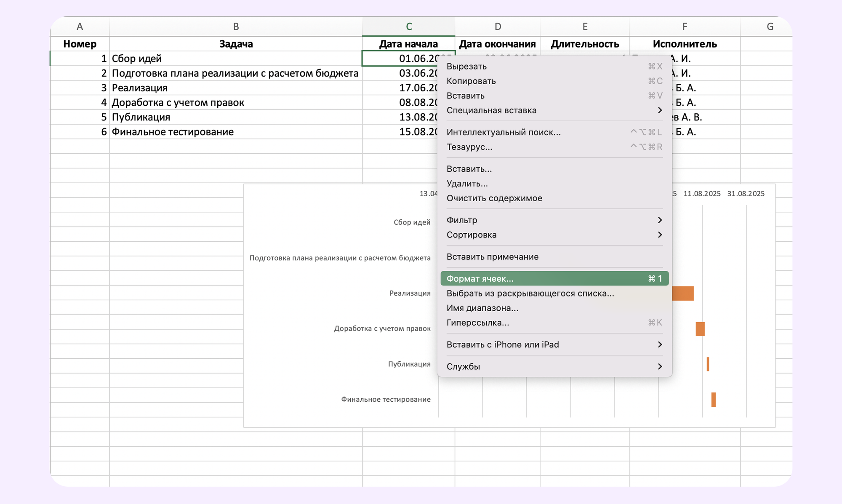Select the number cell 3 in column A
The height and width of the screenshot is (504, 842).
click(80, 88)
